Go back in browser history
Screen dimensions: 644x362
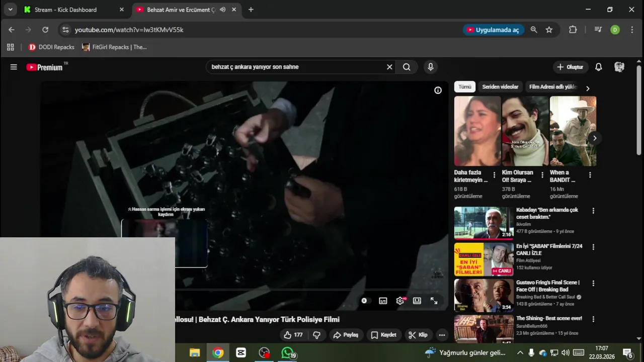click(12, 30)
